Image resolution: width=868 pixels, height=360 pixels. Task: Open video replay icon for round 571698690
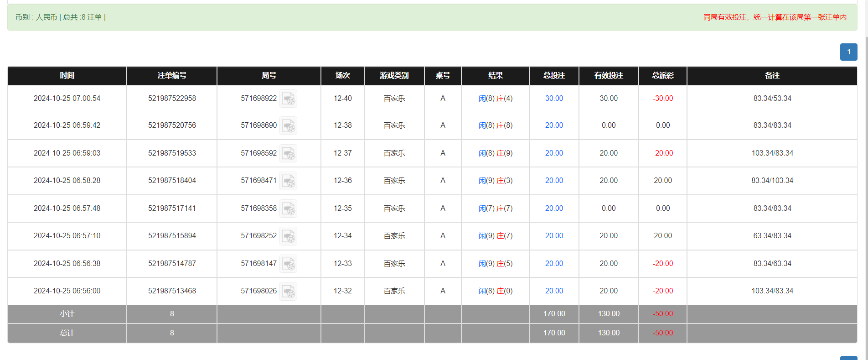(288, 125)
